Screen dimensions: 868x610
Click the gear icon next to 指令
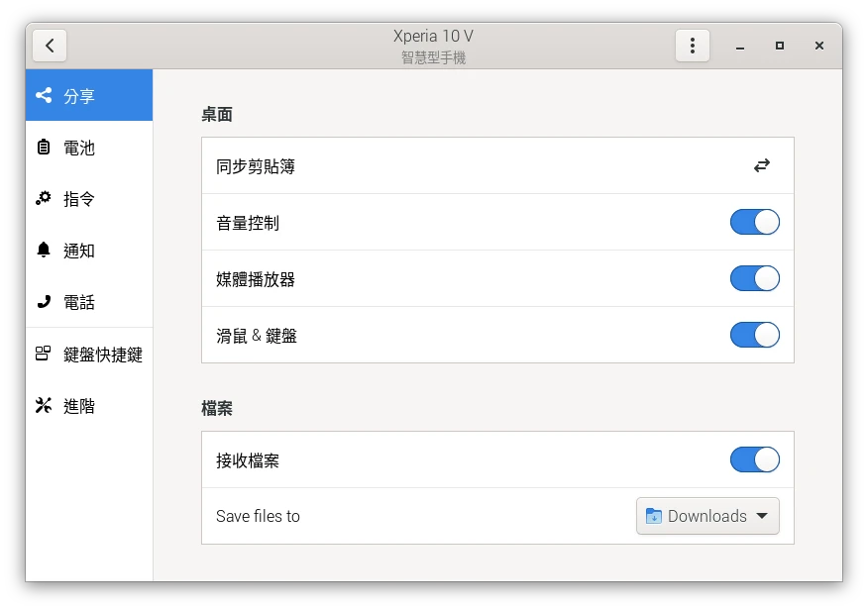point(44,199)
